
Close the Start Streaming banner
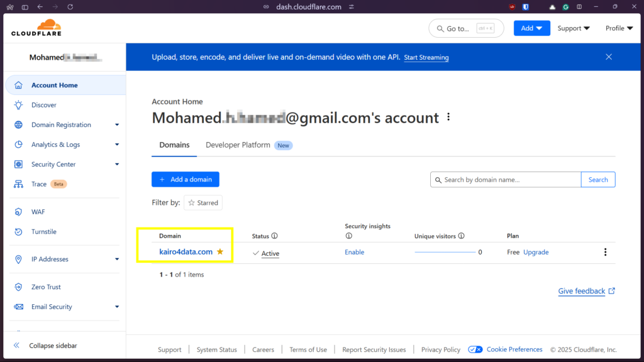tap(609, 57)
